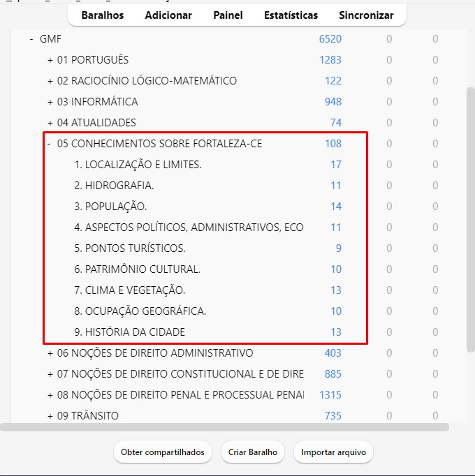Expand the 03 INFORMÁTICA deck
The width and height of the screenshot is (475, 476).
[50, 102]
